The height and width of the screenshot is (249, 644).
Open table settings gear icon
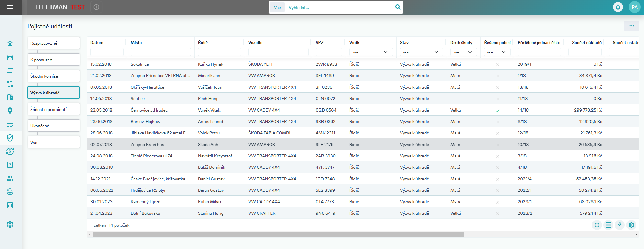(631, 225)
